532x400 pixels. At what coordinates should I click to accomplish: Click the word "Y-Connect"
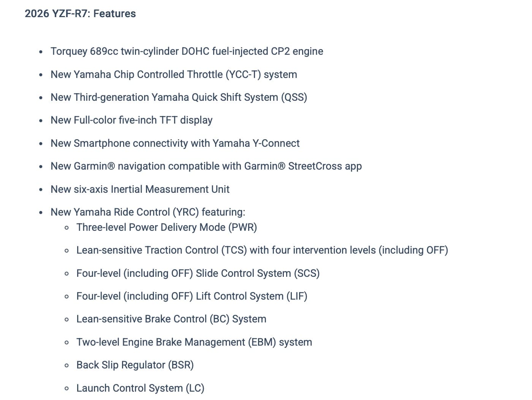point(276,143)
